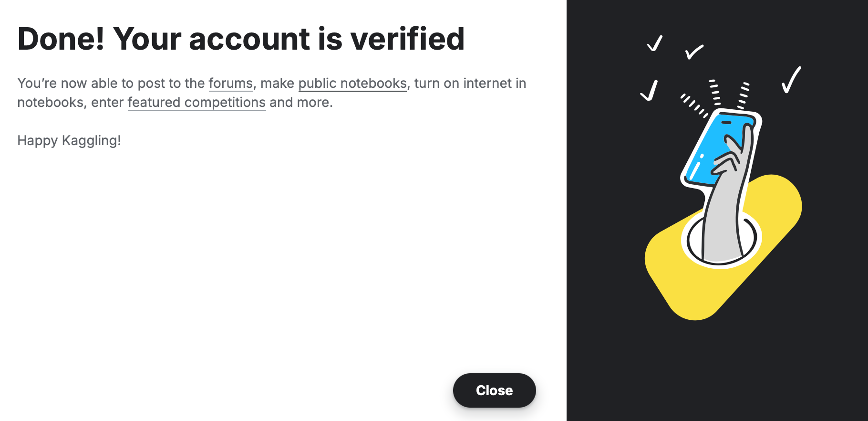868x421 pixels.
Task: Follow the public notebooks link
Action: tap(352, 84)
